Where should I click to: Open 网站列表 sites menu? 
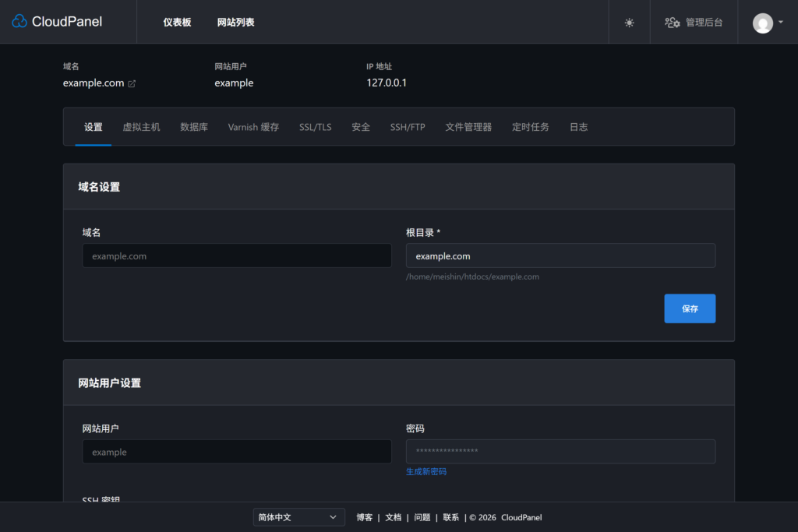(x=235, y=23)
